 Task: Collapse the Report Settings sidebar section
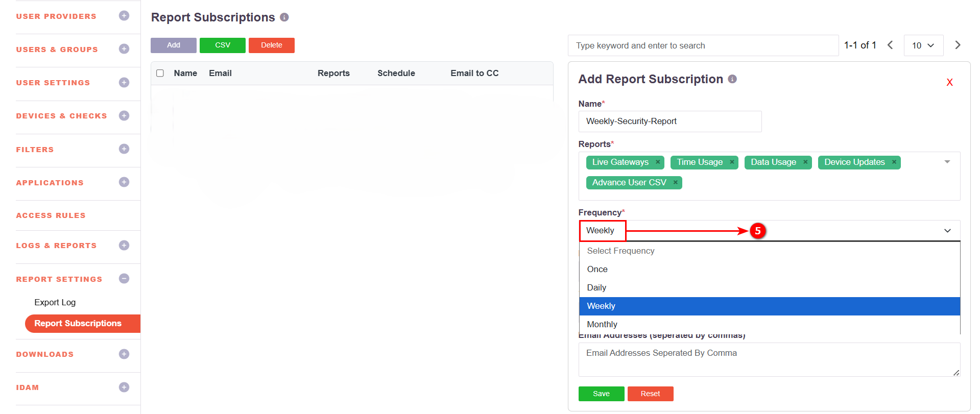[x=124, y=279]
